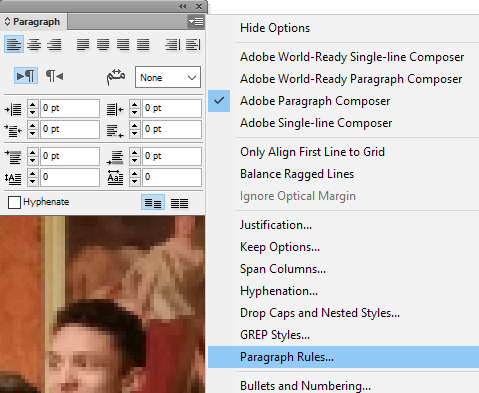Select Align away from spine icon
The image size is (479, 393).
tap(193, 44)
